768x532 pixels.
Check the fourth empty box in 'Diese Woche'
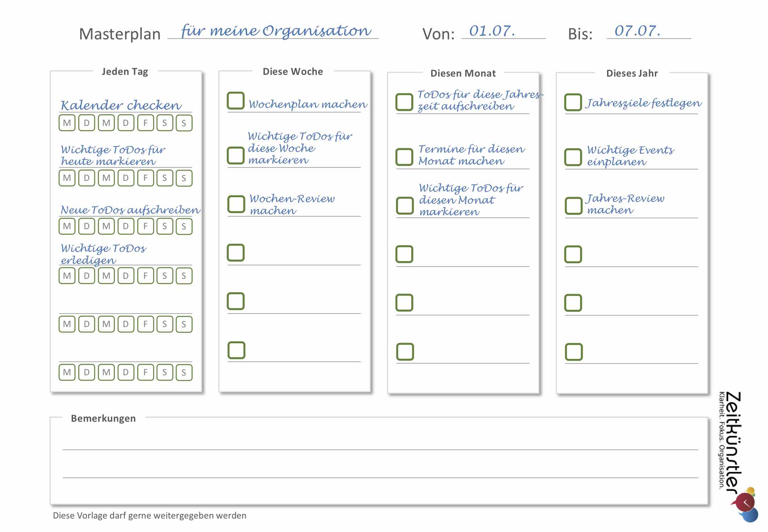coord(236,253)
